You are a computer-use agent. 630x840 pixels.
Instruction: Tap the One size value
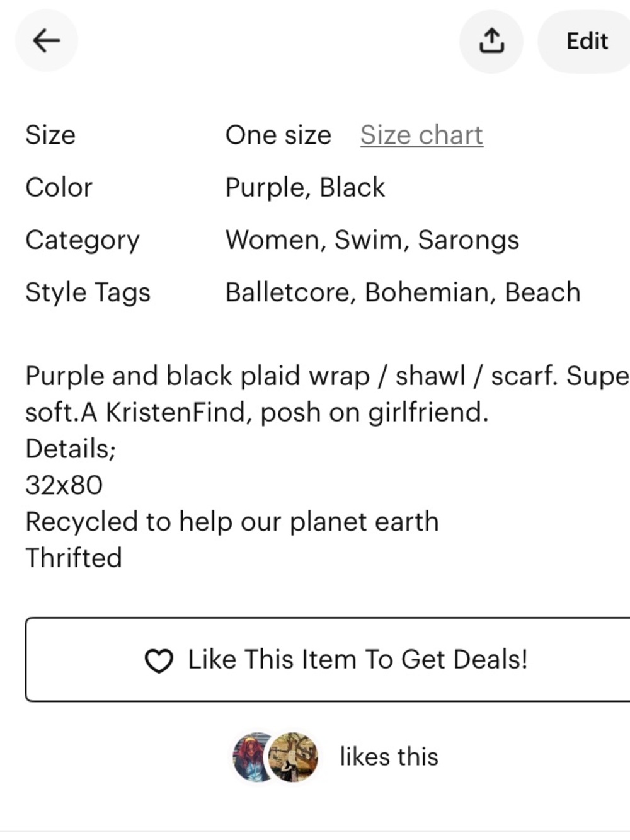point(278,135)
